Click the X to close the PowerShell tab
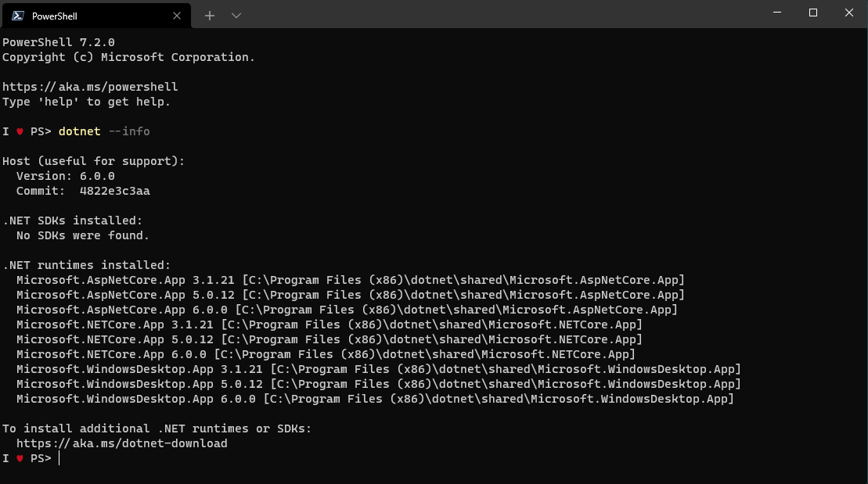The height and width of the screenshot is (484, 868). click(176, 15)
